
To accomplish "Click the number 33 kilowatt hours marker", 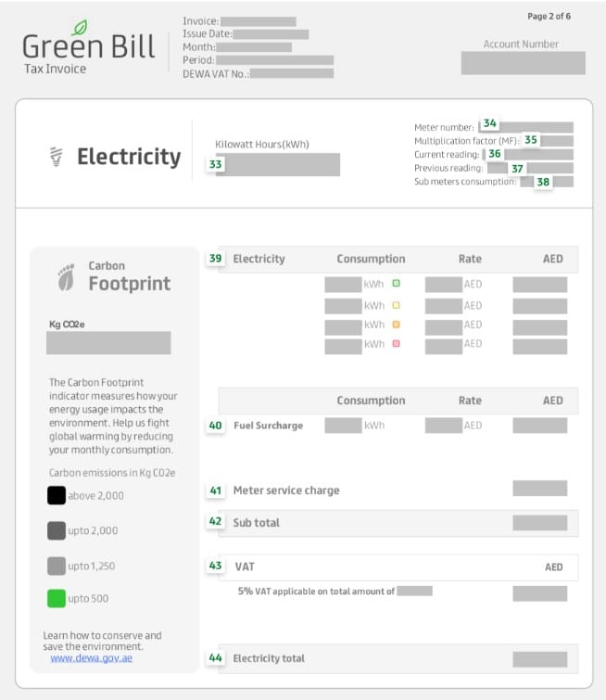I will [x=216, y=164].
